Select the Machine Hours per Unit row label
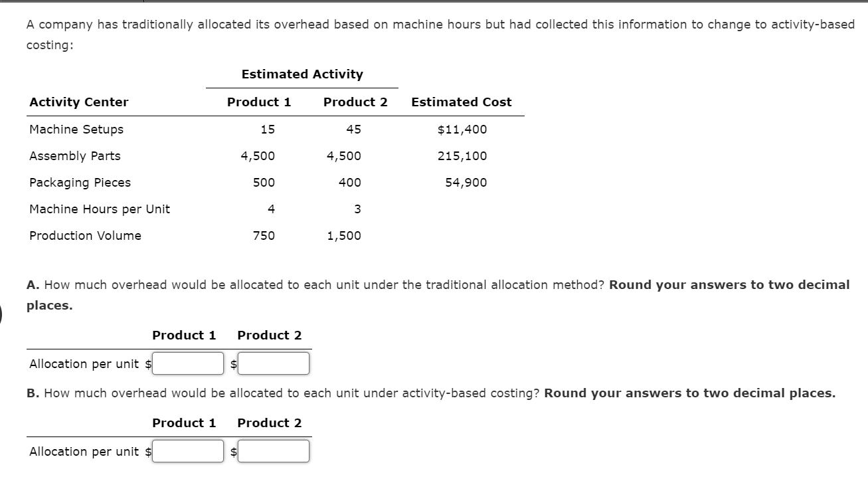 point(100,209)
